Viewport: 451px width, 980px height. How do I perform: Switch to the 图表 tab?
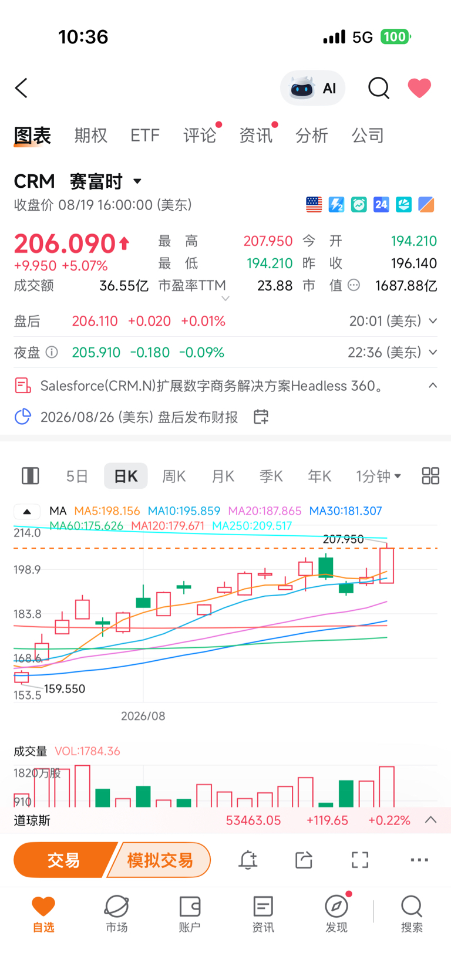point(32,136)
